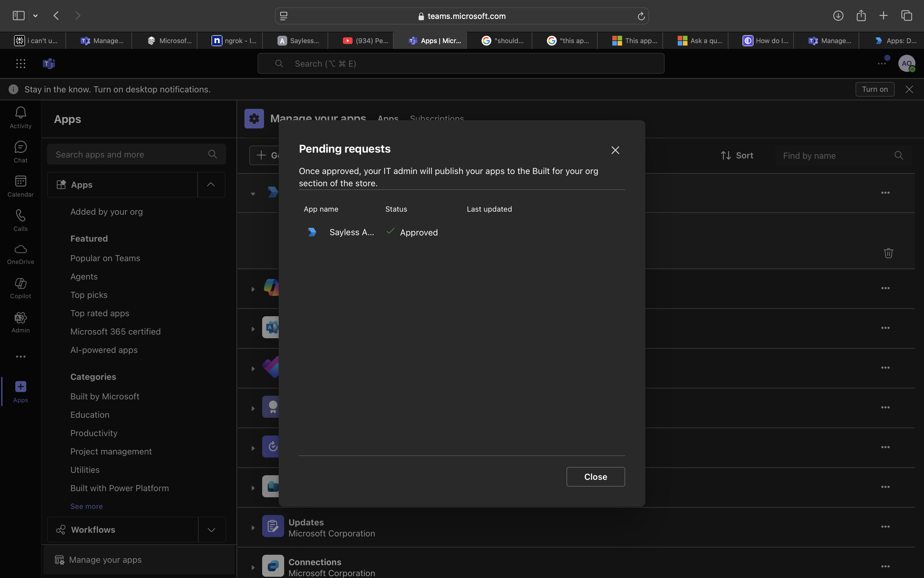This screenshot has width=924, height=578.
Task: Open Safari sidebar dropdown arrow
Action: (35, 16)
